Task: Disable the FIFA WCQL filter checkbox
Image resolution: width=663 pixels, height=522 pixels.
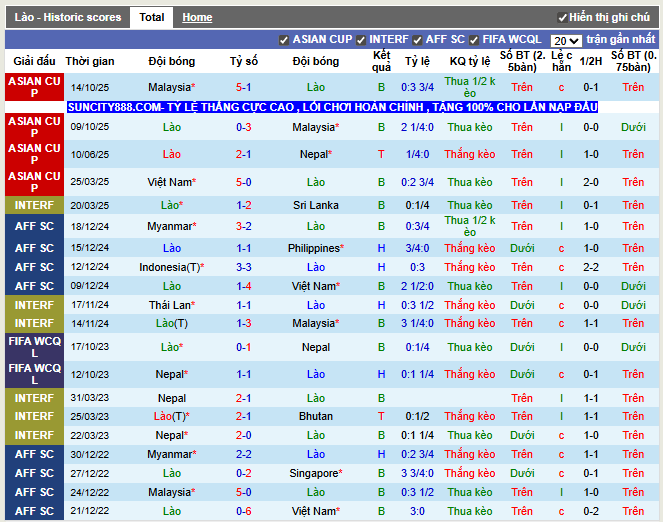Action: (x=474, y=40)
